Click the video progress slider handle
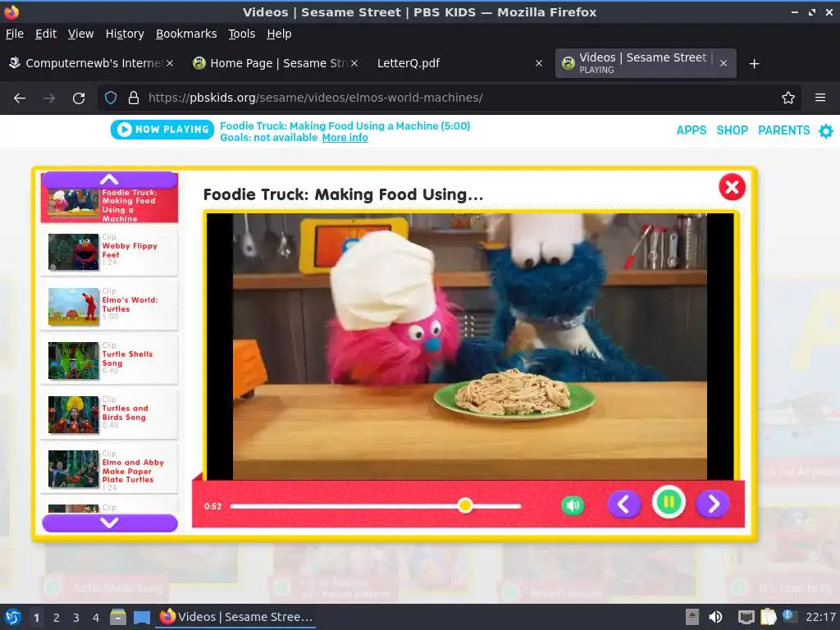This screenshot has height=630, width=840. [465, 505]
